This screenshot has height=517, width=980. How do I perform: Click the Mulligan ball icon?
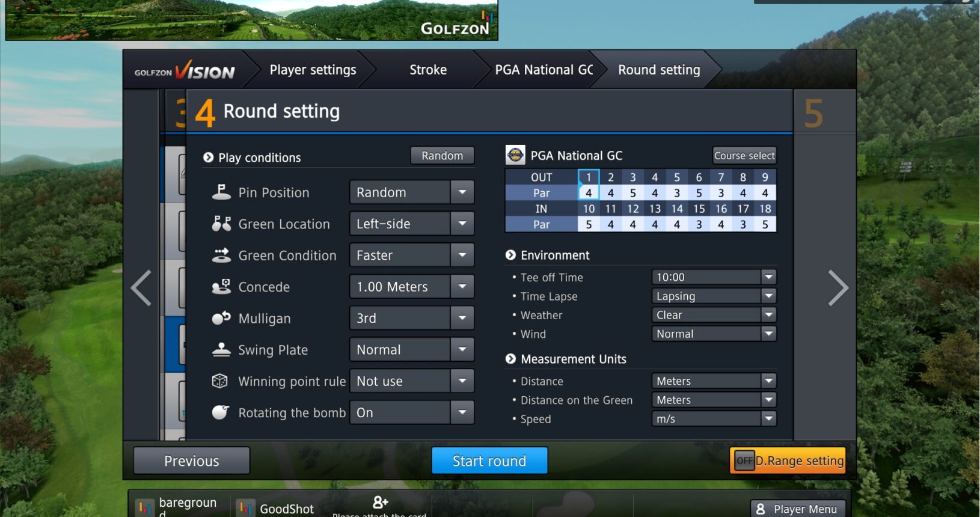click(221, 318)
